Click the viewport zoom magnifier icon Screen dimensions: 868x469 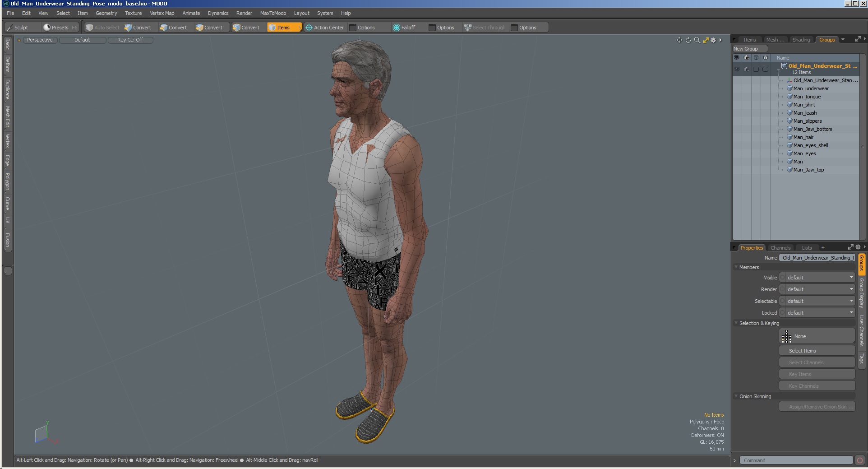[697, 40]
